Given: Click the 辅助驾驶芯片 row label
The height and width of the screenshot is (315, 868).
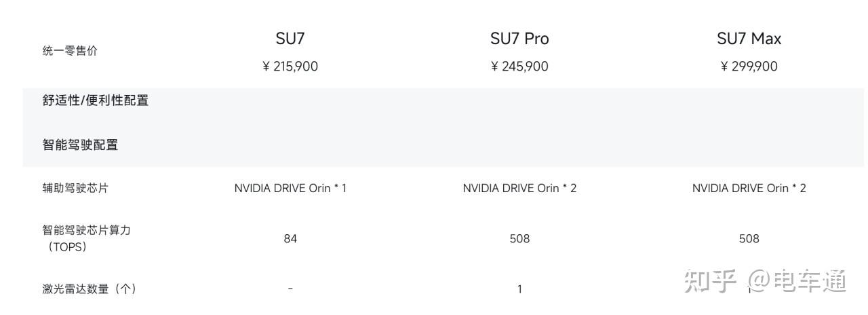Looking at the screenshot, I should pyautogui.click(x=75, y=188).
